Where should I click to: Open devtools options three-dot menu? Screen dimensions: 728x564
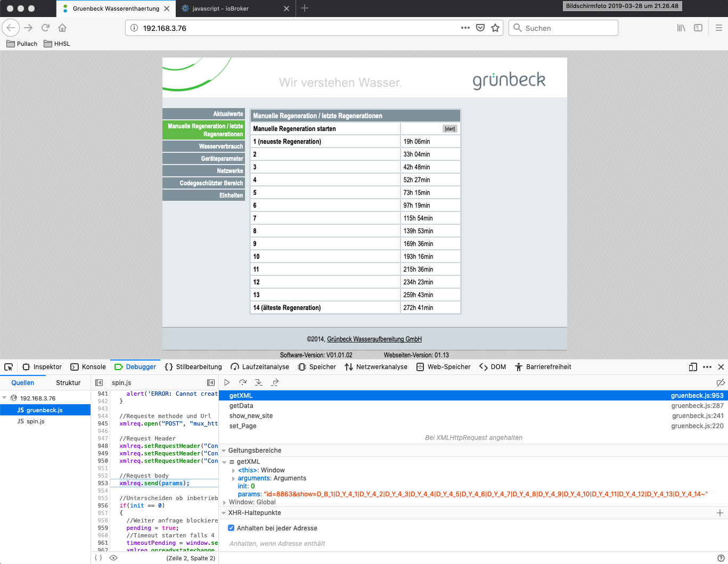click(x=707, y=367)
